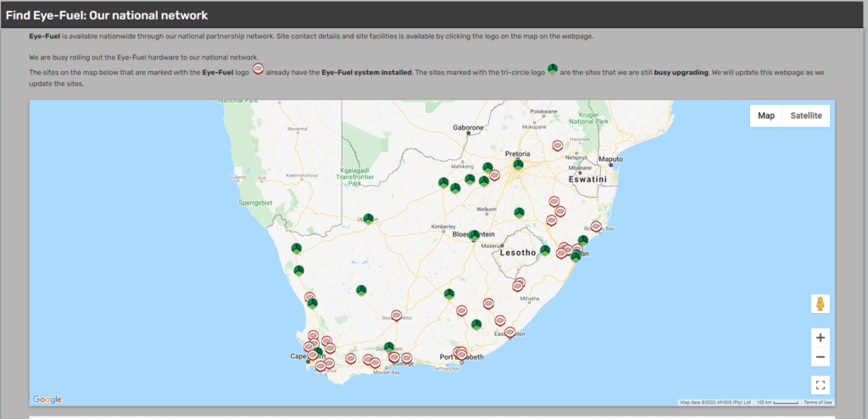Click the green marker on Lesotho's eastern border

[x=545, y=250]
